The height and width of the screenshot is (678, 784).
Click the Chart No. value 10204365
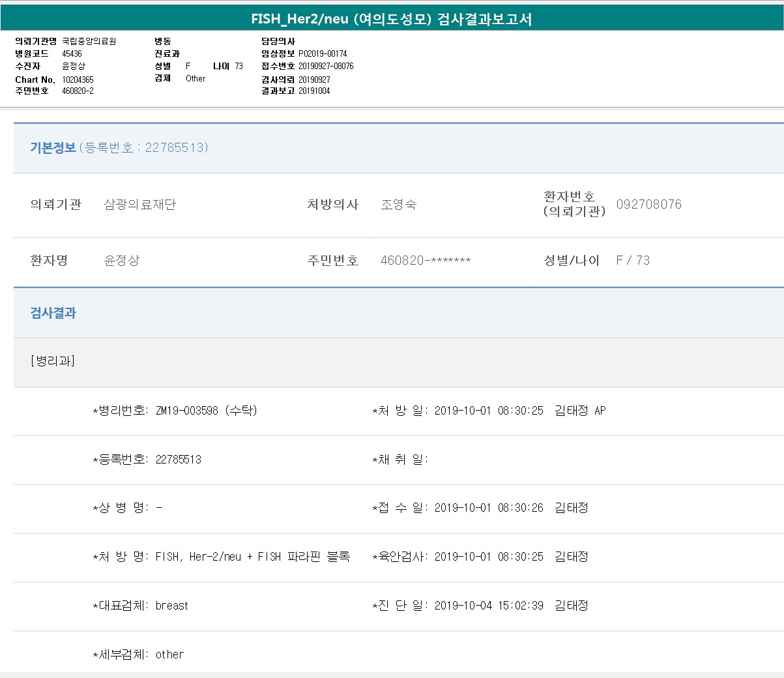tap(78, 80)
